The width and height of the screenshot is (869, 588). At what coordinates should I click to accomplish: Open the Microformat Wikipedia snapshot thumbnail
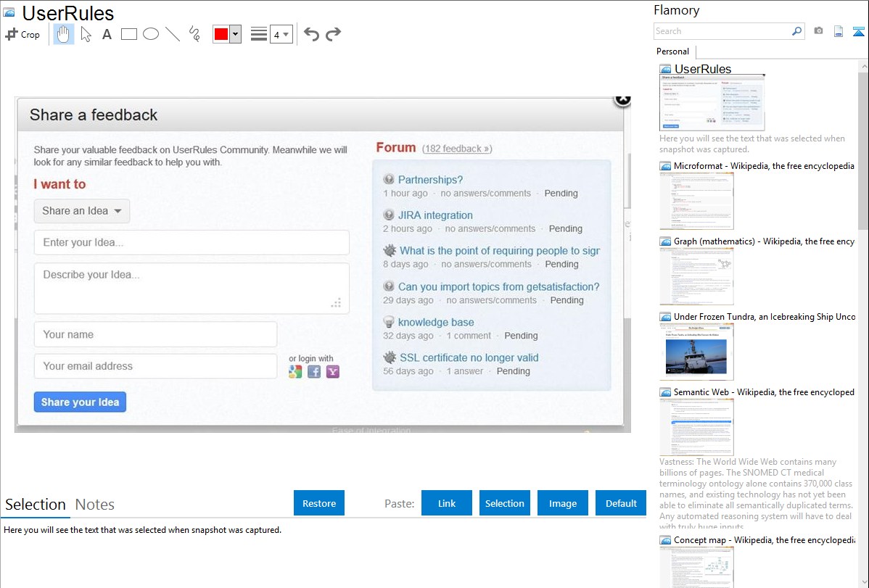point(696,202)
